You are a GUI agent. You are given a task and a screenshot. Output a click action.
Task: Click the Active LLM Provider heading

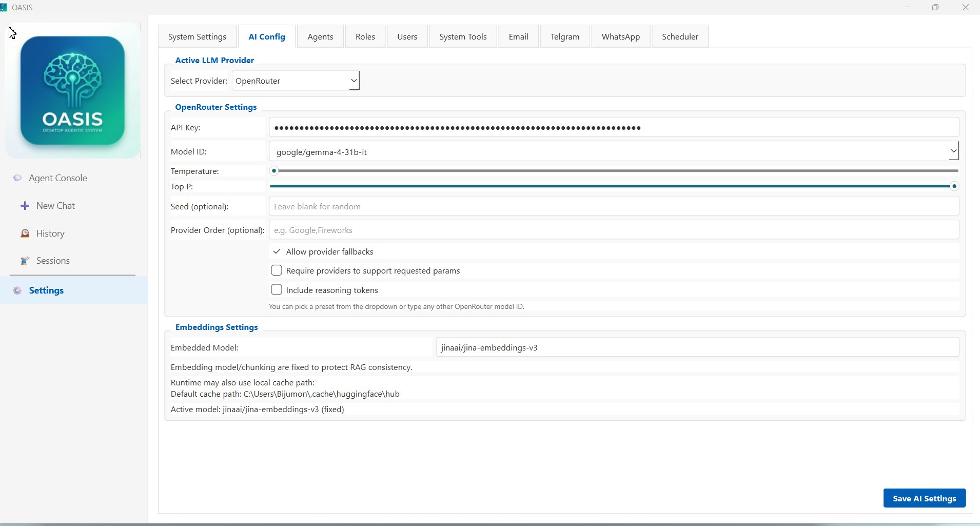pos(214,60)
